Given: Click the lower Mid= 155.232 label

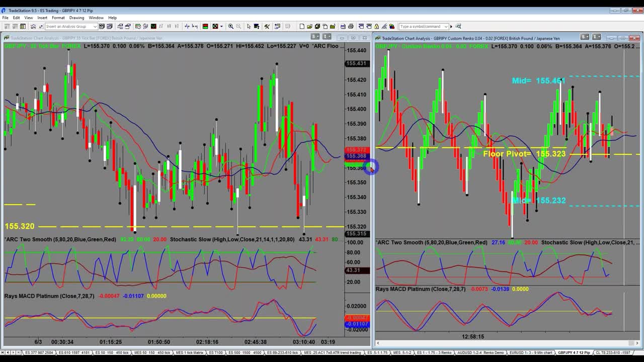Looking at the screenshot, I should click(x=538, y=200).
